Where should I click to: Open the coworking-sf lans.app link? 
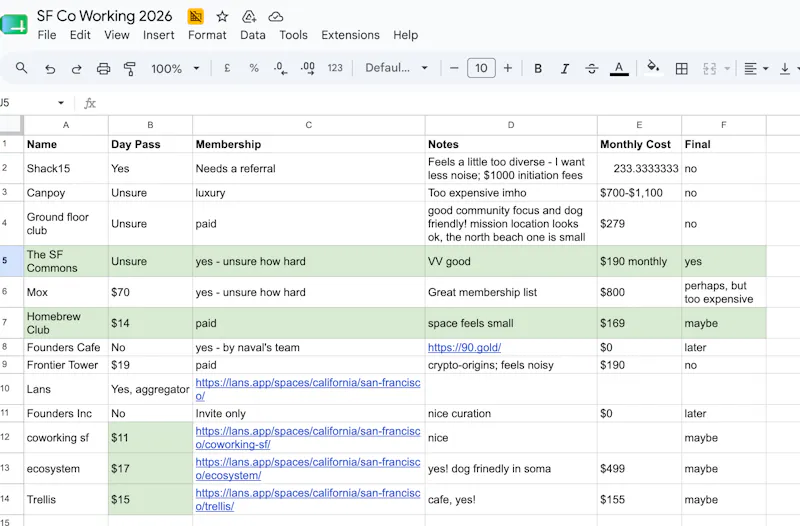(x=308, y=438)
